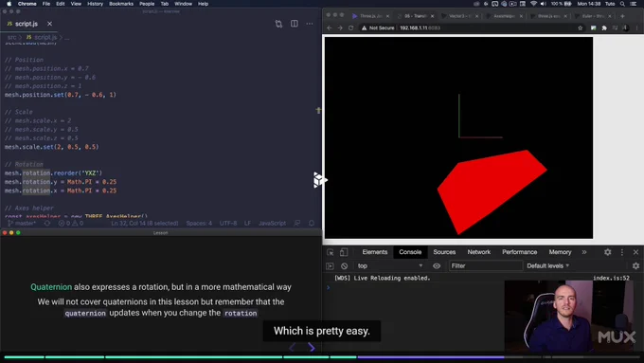Expand more DevTools tabs chevron
The width and height of the screenshot is (644, 363).
click(584, 252)
